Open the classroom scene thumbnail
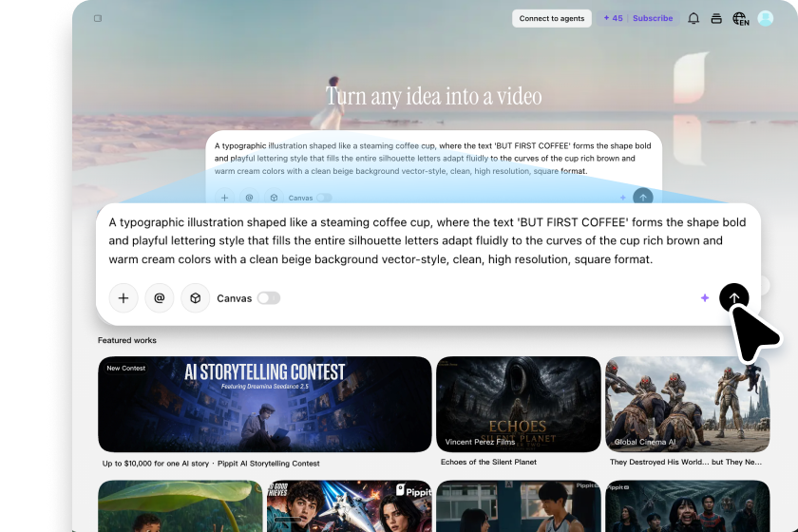This screenshot has width=798, height=532. (519, 506)
